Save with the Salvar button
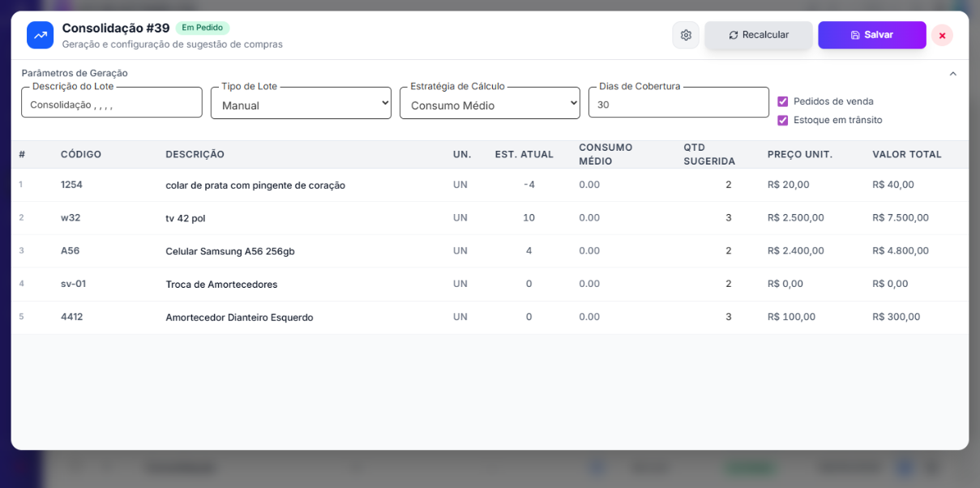 click(x=872, y=35)
